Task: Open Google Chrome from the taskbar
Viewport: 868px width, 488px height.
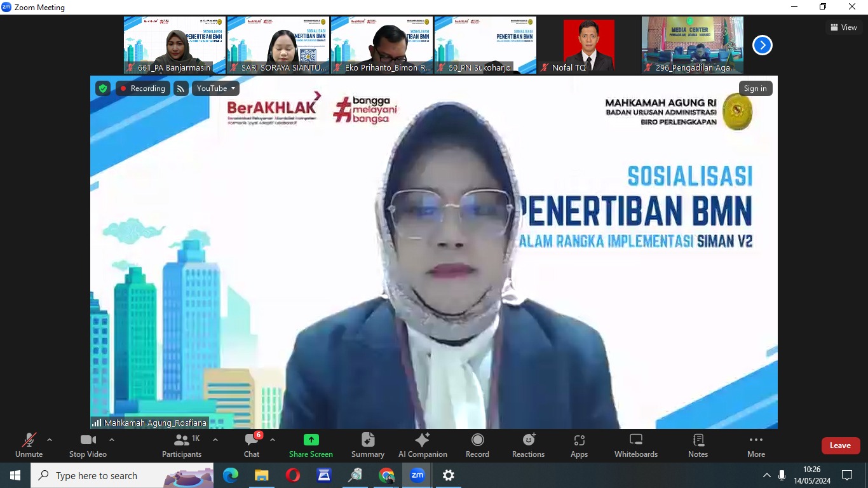Action: 386,475
